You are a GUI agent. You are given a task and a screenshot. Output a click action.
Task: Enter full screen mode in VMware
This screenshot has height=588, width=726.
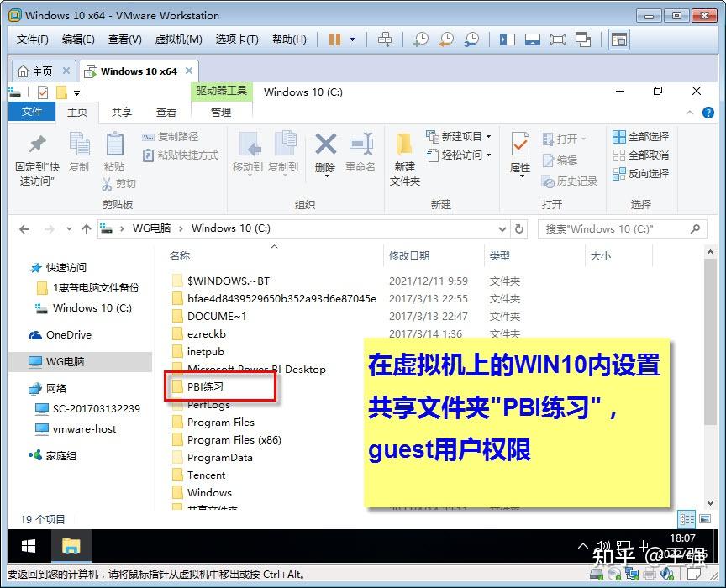pyautogui.click(x=557, y=39)
